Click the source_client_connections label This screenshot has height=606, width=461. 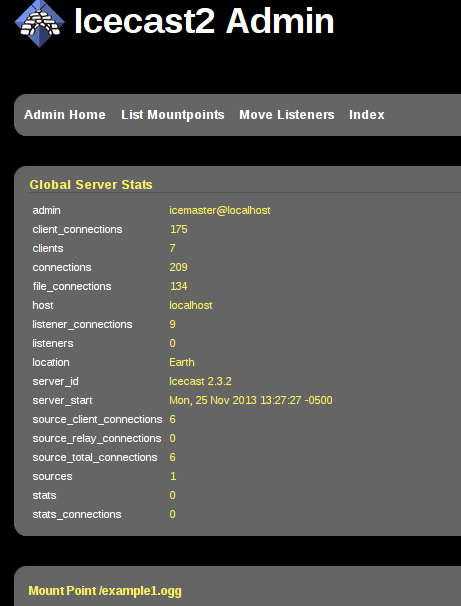[x=97, y=419]
